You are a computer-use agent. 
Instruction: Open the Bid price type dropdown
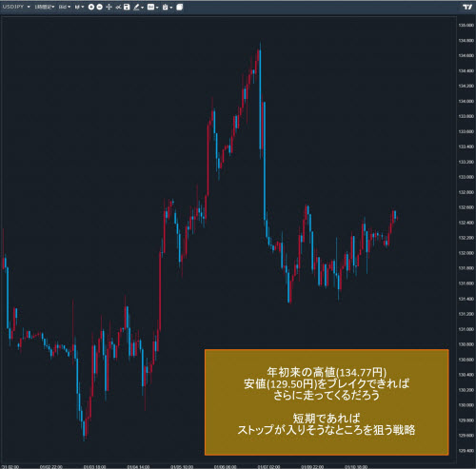click(65, 7)
